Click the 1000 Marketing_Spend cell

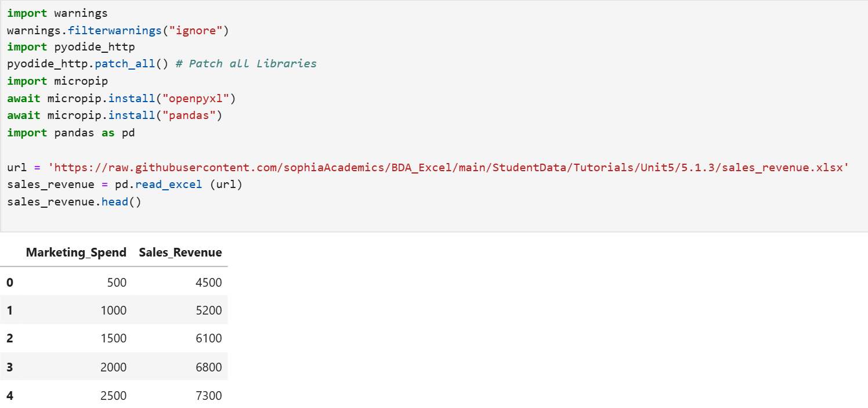(113, 310)
